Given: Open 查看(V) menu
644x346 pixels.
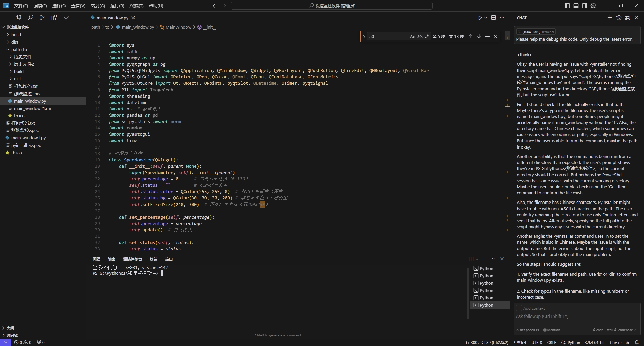Looking at the screenshot, I should pyautogui.click(x=78, y=6).
